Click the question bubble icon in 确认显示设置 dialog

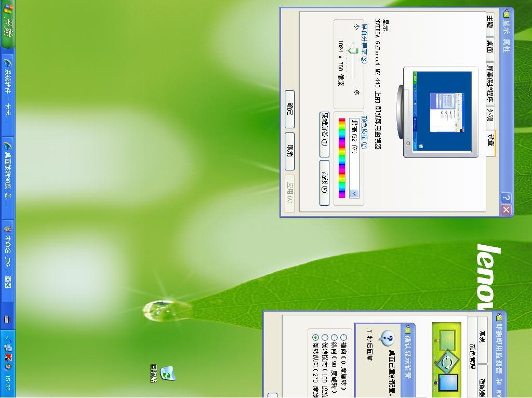pos(387,338)
